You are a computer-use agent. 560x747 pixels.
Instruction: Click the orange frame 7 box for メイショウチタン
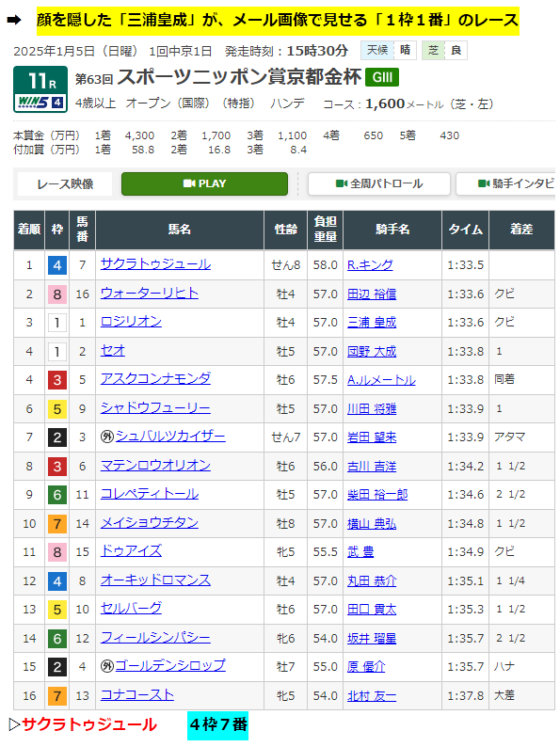(57, 524)
